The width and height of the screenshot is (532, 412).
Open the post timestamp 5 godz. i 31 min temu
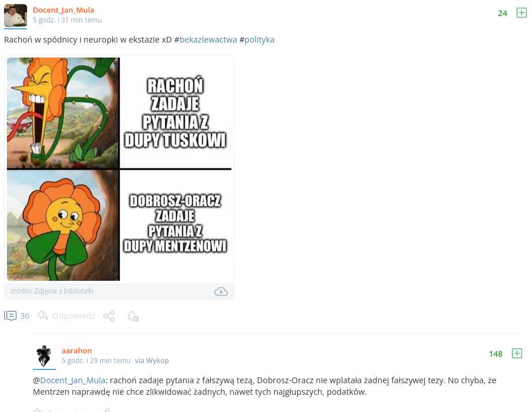[x=67, y=20]
